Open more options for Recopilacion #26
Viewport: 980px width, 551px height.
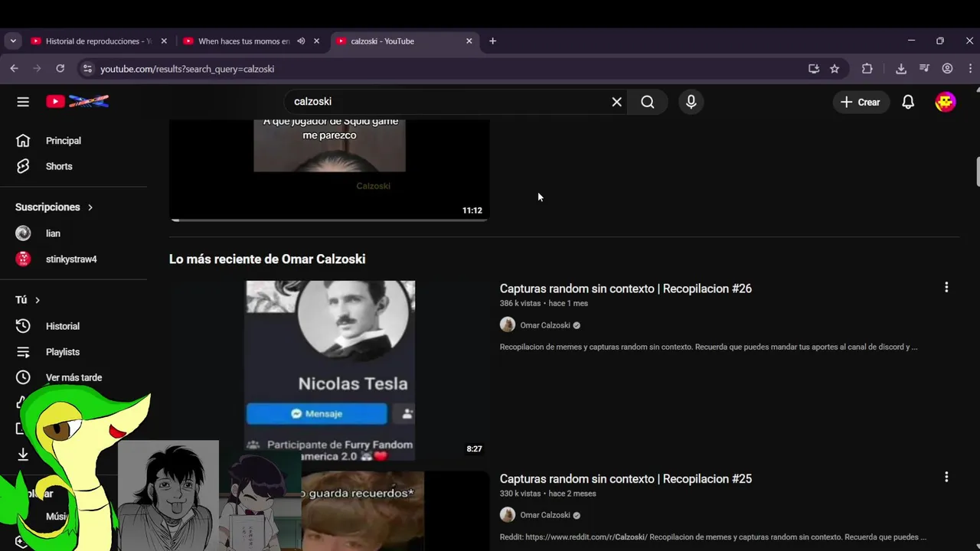[946, 287]
